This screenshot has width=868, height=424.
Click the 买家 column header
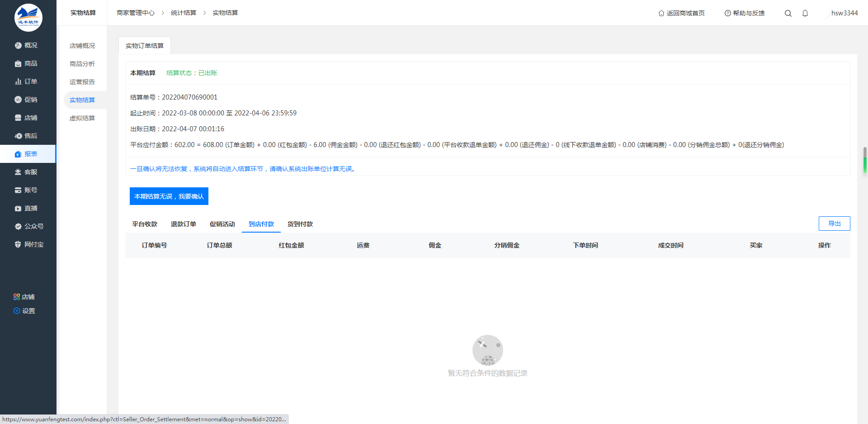pos(756,245)
